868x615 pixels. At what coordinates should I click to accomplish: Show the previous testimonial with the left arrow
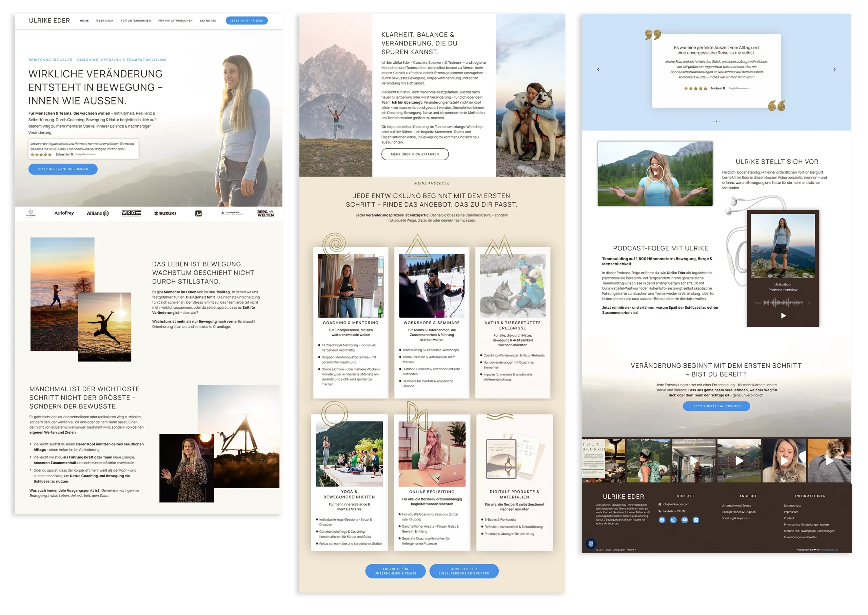pyautogui.click(x=599, y=70)
